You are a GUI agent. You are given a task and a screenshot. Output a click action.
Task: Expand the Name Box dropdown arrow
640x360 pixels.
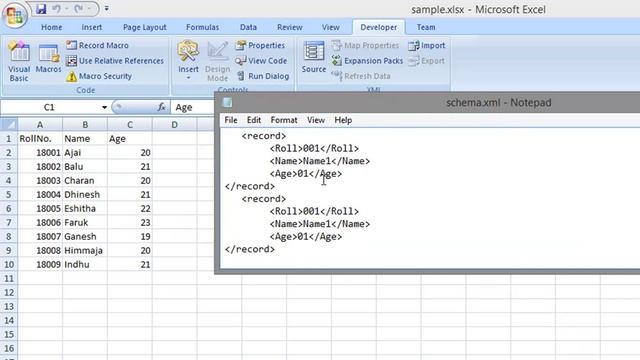click(104, 107)
